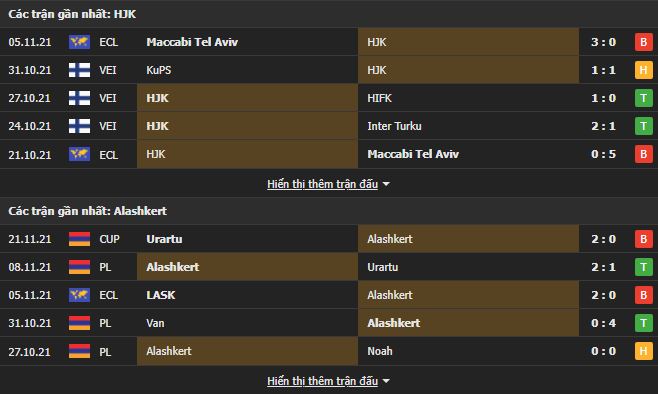The width and height of the screenshot is (658, 394).
Task: Click the ECL flag icon on the LASK match row
Action: (x=79, y=295)
